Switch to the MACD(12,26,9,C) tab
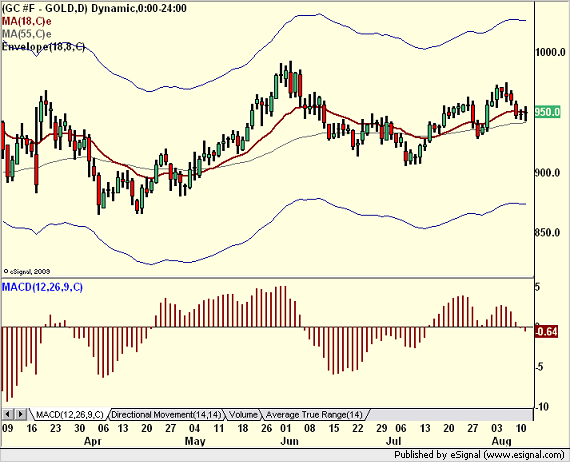Screen dimensions: 570x462 point(70,414)
